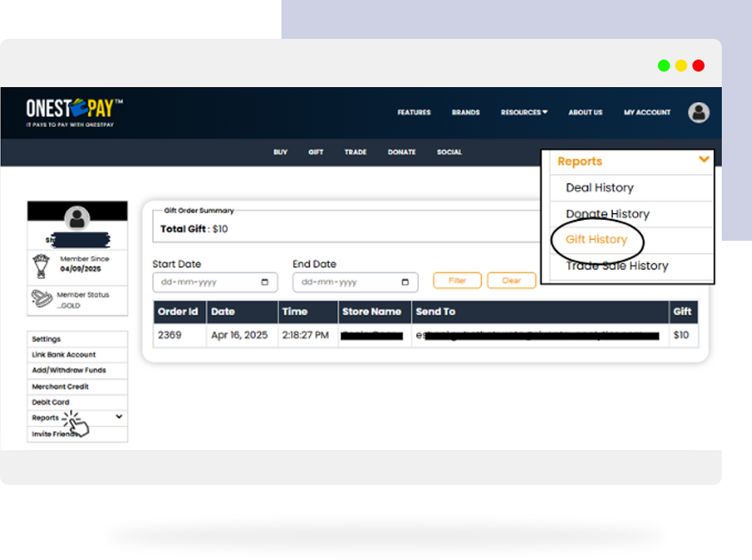Expand the Resources dropdown in navbar

(523, 112)
